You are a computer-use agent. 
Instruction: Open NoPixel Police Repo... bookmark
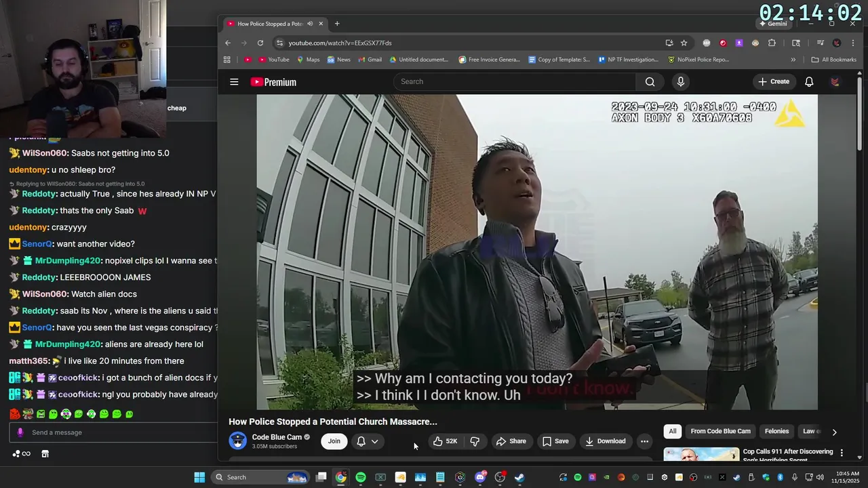698,60
